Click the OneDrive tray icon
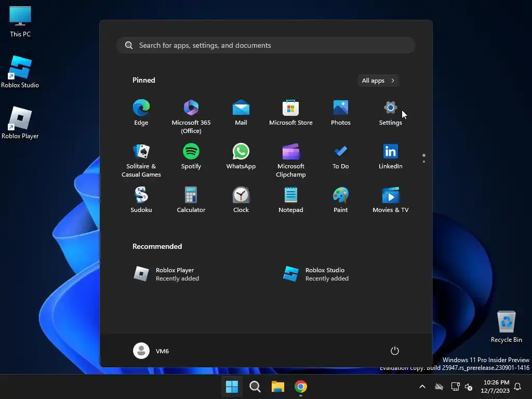Viewport: 532px width, 399px height. [439, 387]
